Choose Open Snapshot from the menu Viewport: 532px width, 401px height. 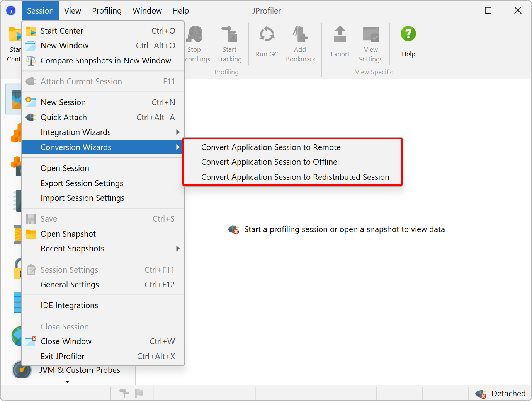point(68,234)
